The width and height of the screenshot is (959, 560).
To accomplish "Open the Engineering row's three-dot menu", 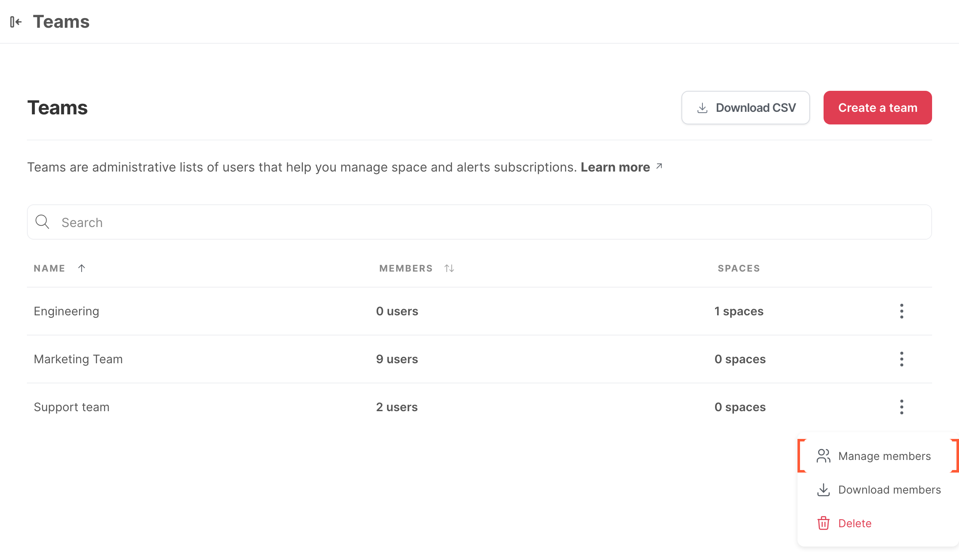I will point(901,311).
